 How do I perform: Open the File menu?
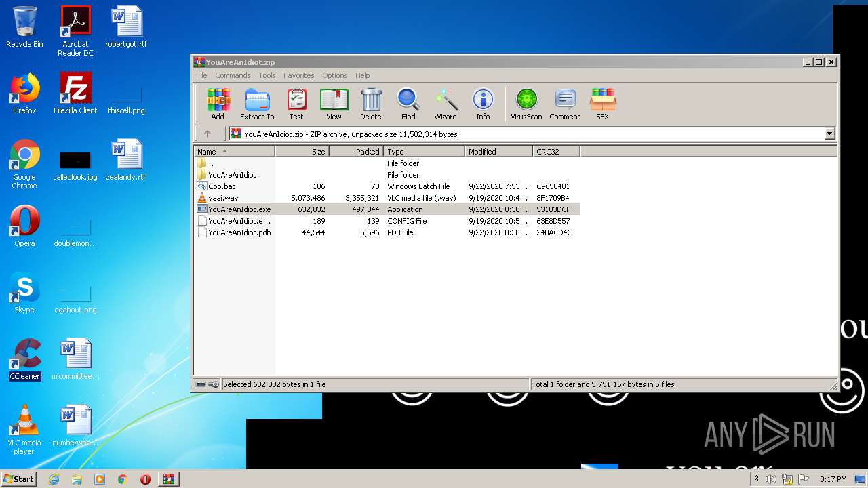coord(201,75)
